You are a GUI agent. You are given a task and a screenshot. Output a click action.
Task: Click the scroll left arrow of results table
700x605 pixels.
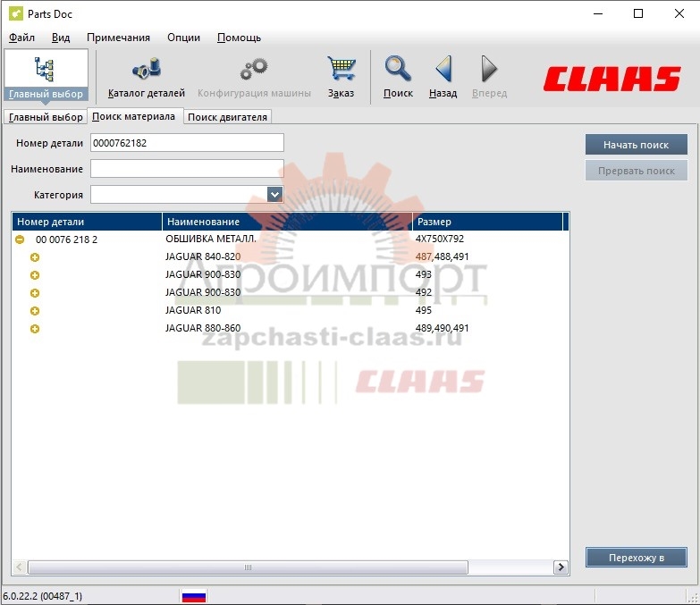[19, 567]
